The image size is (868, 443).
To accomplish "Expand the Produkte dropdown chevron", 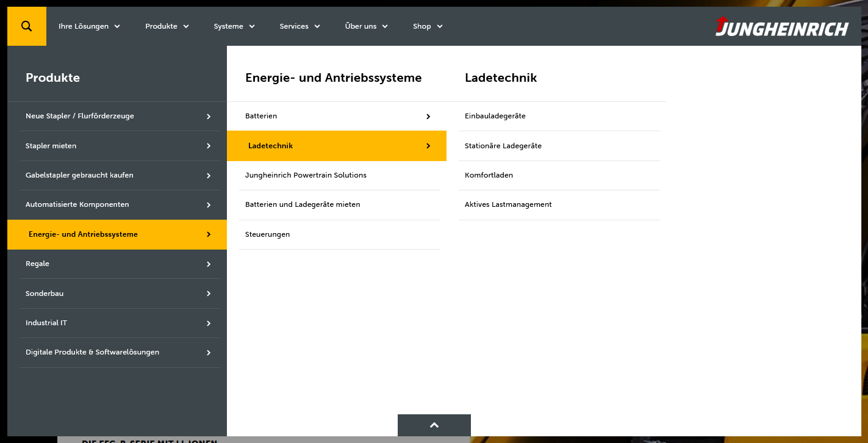I will click(x=186, y=26).
